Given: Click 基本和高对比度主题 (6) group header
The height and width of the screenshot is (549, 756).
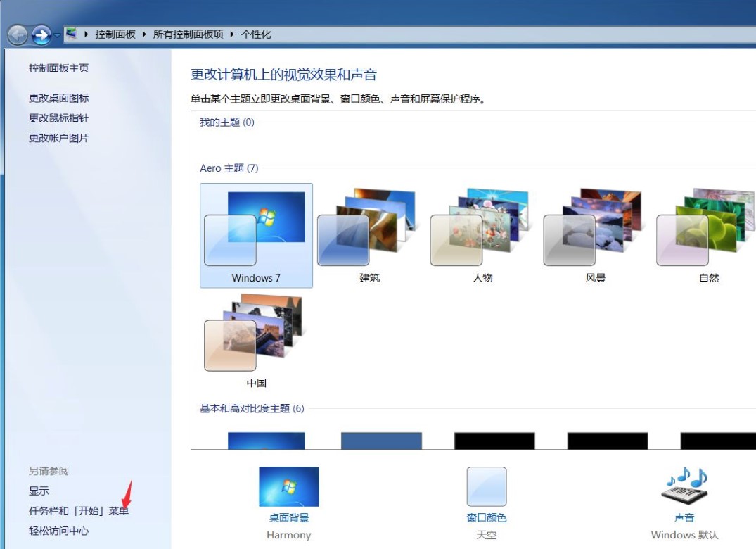Looking at the screenshot, I should (252, 409).
